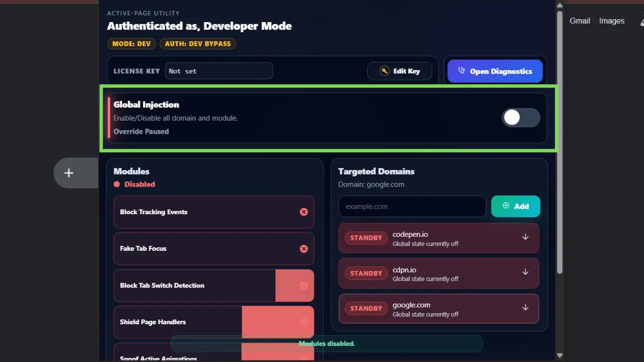
Task: Click the key icon in Edit Key
Action: tap(385, 71)
